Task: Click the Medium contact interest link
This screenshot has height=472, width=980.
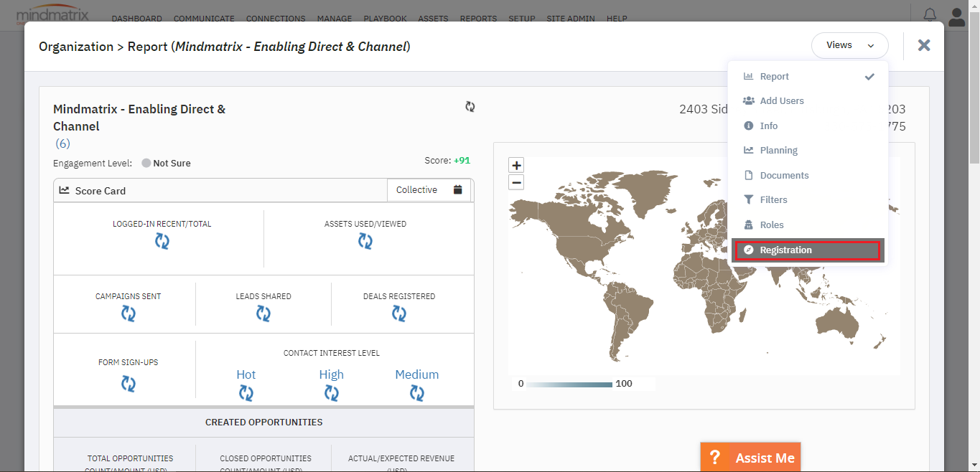Action: [x=417, y=374]
